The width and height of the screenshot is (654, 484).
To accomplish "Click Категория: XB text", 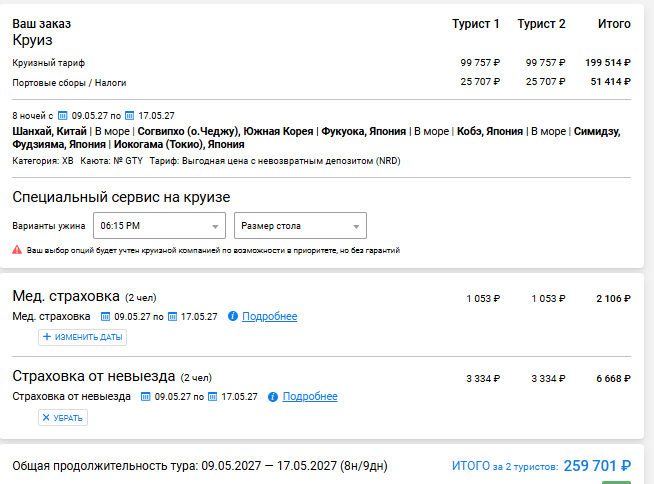I will (43, 161).
